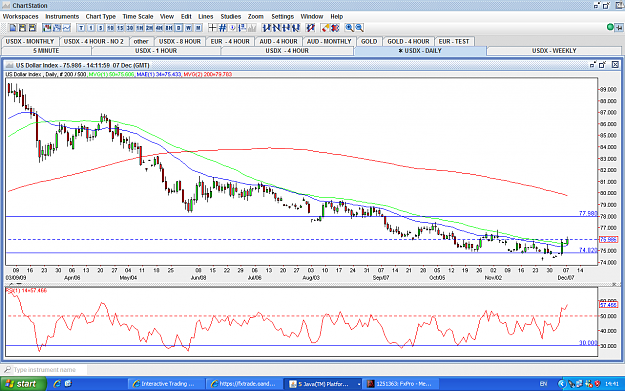
Task: Open the Lines menu
Action: click(x=206, y=16)
